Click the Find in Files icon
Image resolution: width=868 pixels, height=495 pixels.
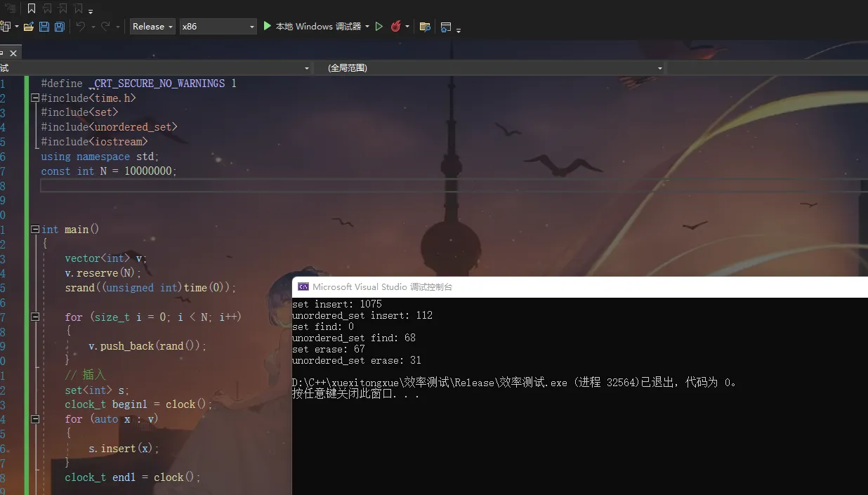click(x=425, y=27)
